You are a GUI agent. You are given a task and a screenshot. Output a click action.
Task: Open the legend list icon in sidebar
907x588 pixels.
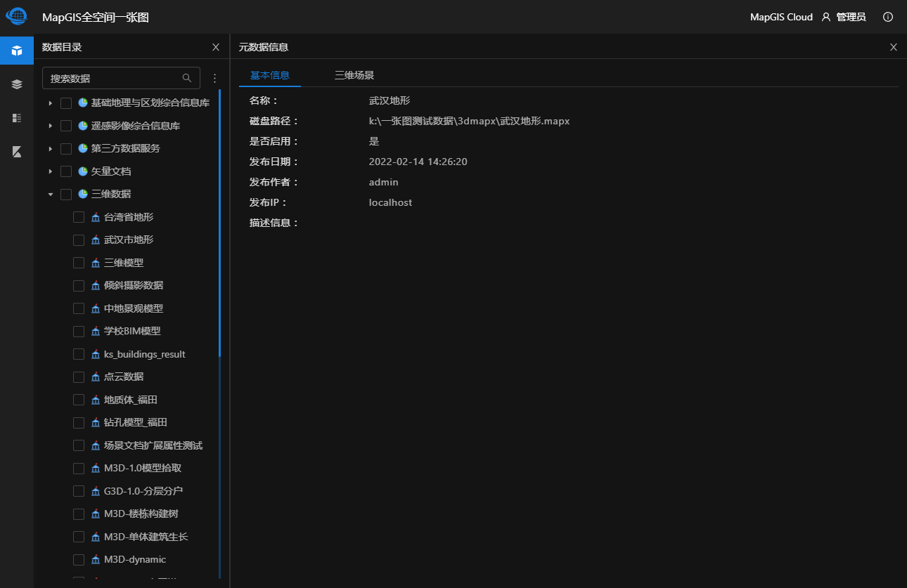tap(17, 118)
